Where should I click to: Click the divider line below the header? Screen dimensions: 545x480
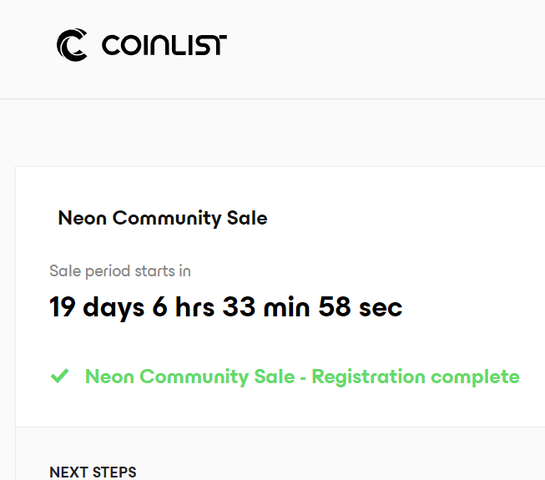[272, 99]
